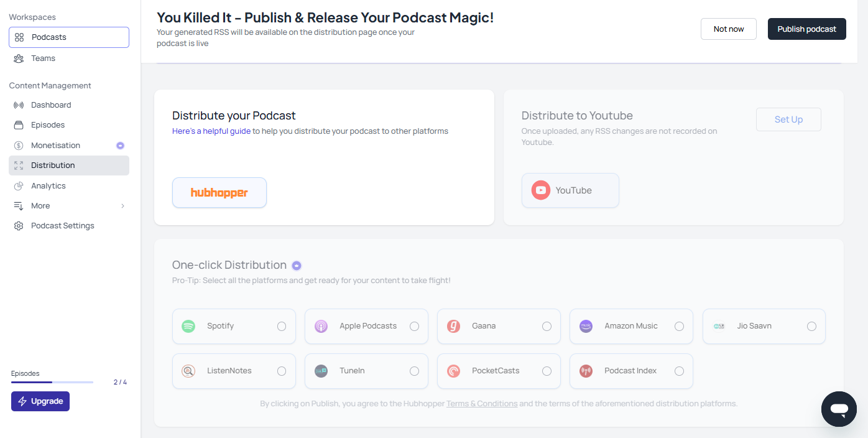This screenshot has width=868, height=438.
Task: Click the YouTube play logo icon
Action: coord(541,190)
